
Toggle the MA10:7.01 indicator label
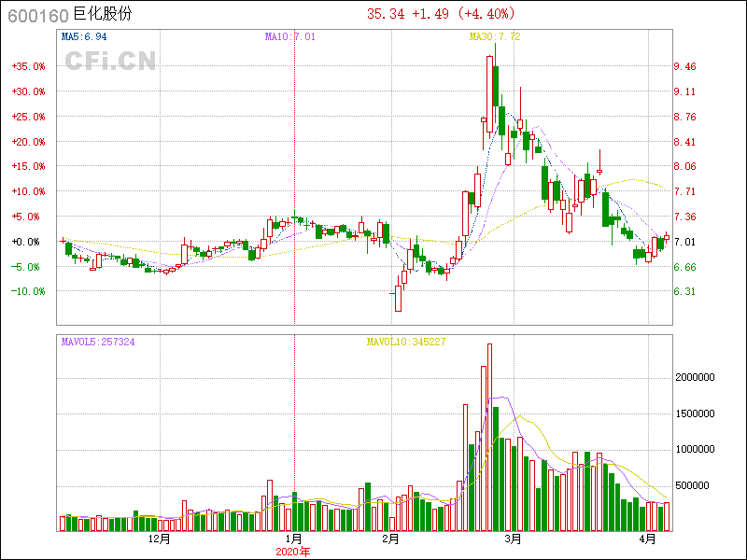tap(290, 36)
